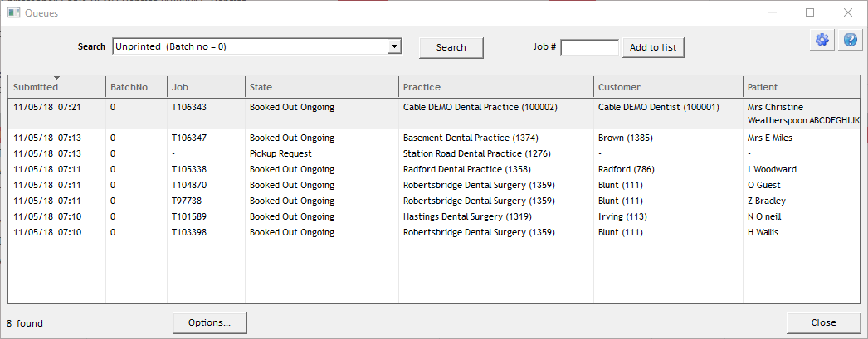Sort list by Customer column header
Viewport: 868px width, 339px height.
tap(619, 87)
